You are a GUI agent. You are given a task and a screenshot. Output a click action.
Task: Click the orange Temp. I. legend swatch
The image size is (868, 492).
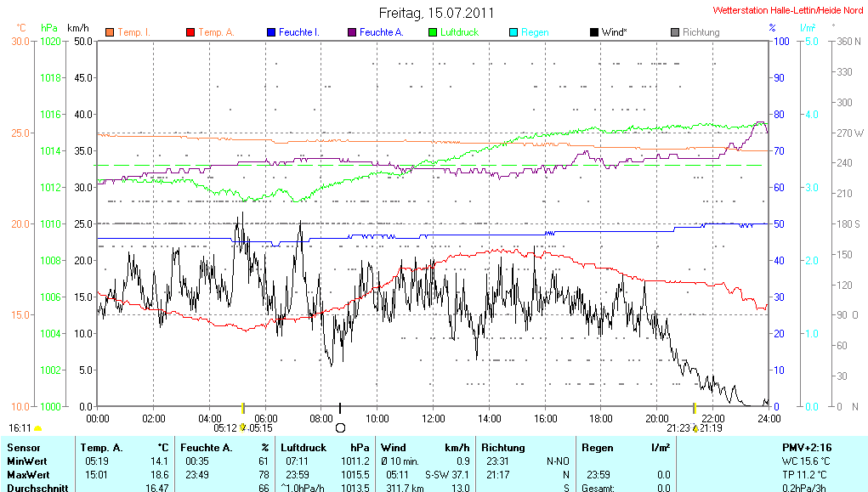[110, 32]
